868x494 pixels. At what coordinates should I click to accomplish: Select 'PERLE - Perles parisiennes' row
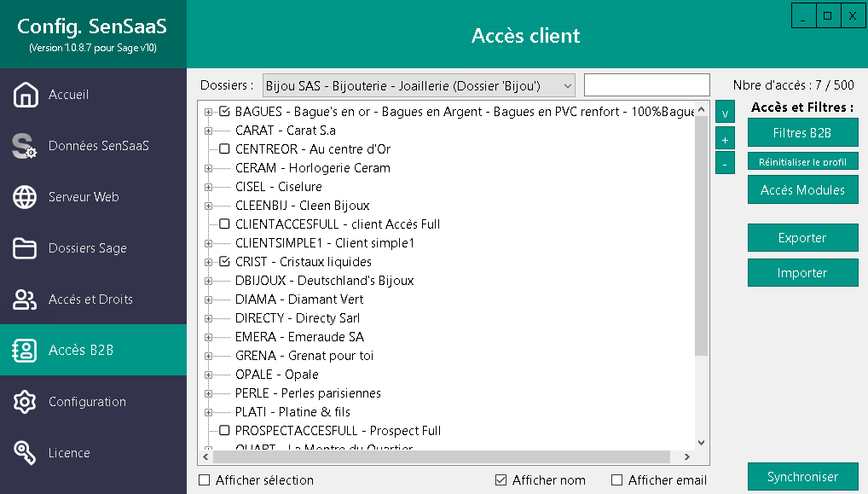coord(309,393)
